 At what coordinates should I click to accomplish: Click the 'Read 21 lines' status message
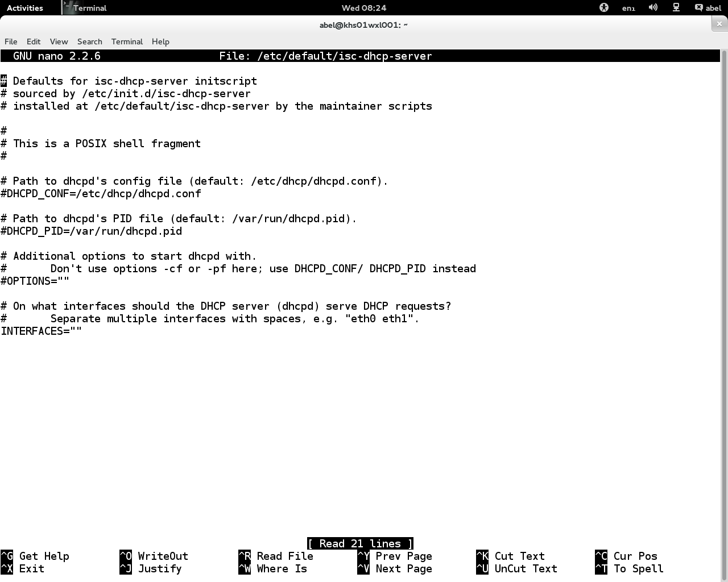click(x=360, y=544)
